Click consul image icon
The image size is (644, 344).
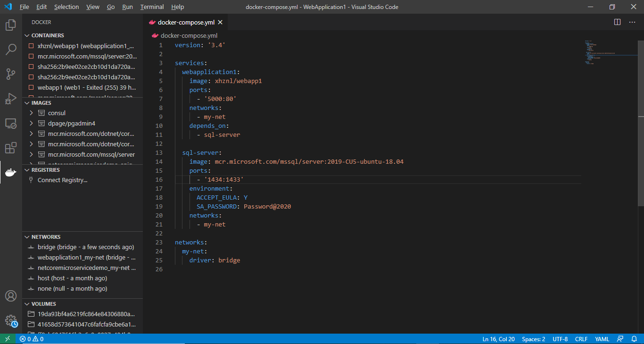[x=41, y=113]
